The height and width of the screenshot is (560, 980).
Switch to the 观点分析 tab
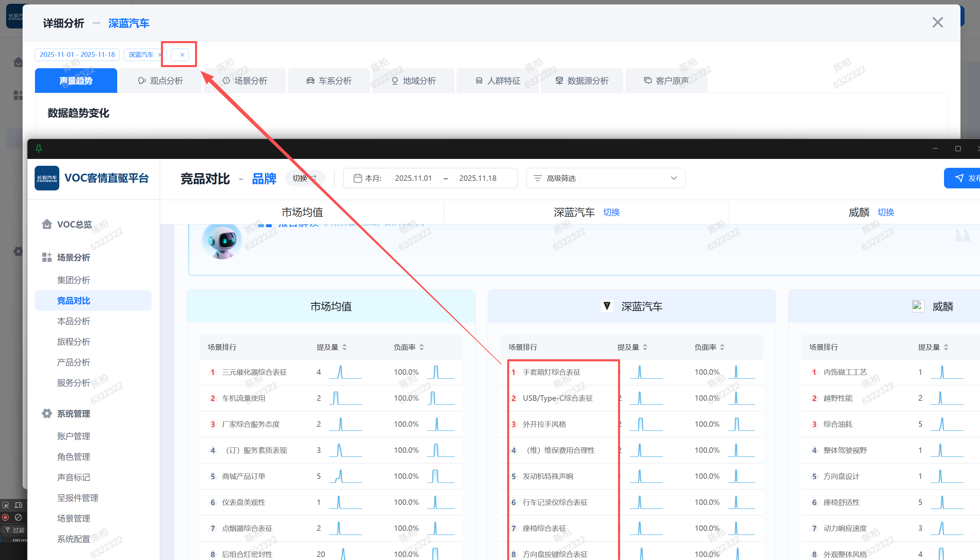point(160,81)
